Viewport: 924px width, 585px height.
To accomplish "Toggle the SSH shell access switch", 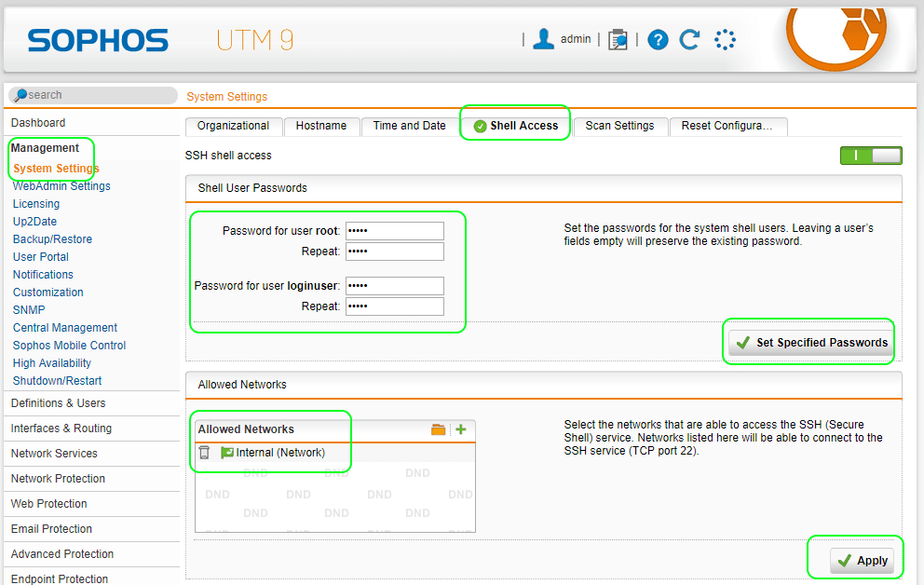I will pos(871,156).
